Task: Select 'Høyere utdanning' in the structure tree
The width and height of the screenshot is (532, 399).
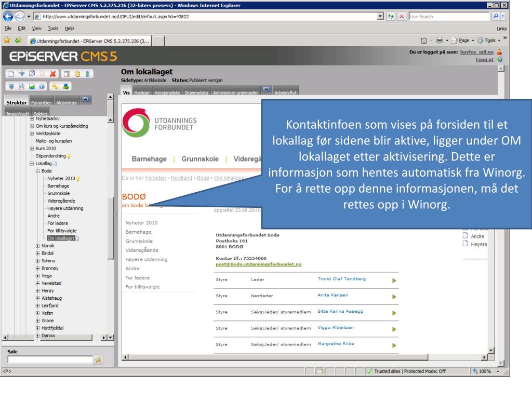Action: coord(65,208)
